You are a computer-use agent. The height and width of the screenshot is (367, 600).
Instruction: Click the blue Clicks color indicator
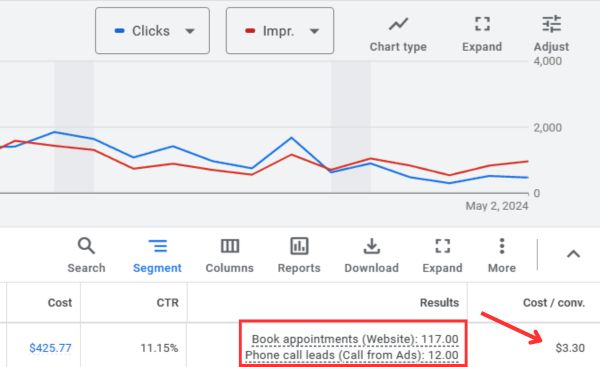[x=119, y=31]
